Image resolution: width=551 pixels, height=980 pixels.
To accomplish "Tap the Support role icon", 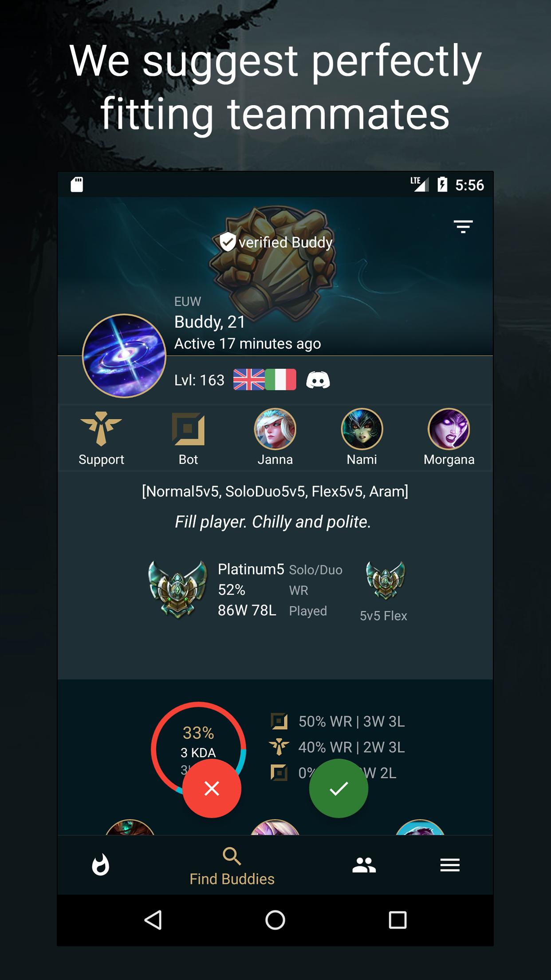I will point(101,429).
